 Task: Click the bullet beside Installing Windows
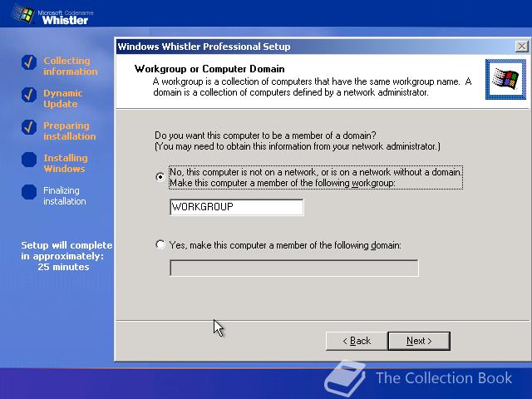click(x=29, y=160)
